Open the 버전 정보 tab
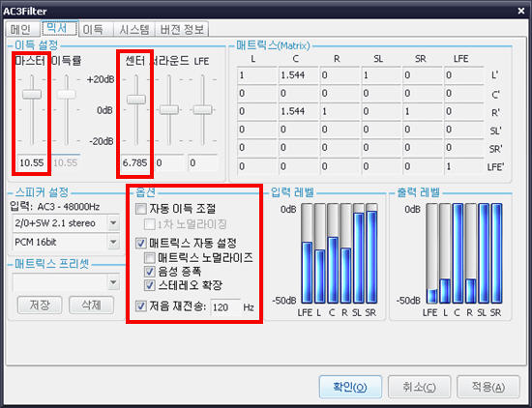This screenshot has height=408, width=532. (x=182, y=30)
